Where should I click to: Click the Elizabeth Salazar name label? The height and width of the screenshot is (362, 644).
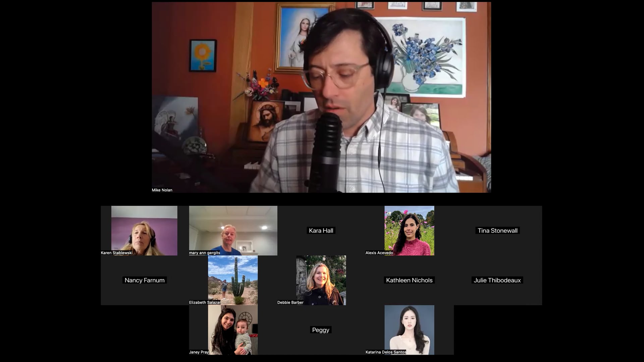click(x=205, y=303)
